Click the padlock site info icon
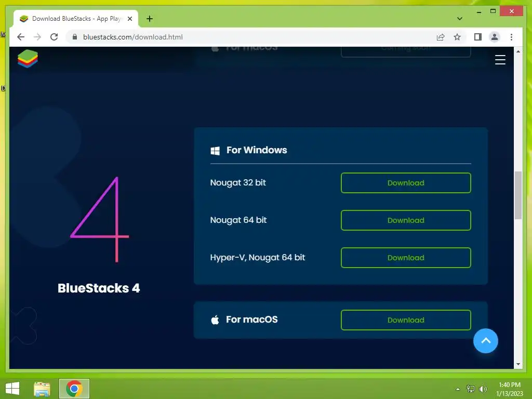Viewport: 532px width, 399px height. 75,37
